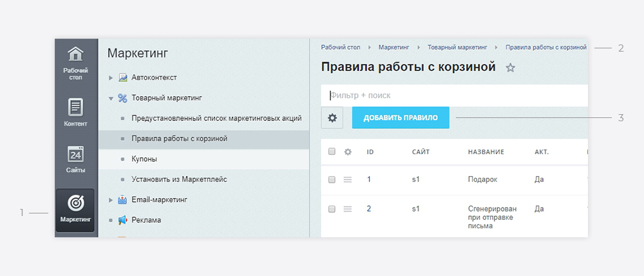Click the Email-маркетинг envelope icon
The height and width of the screenshot is (276, 644).
click(x=122, y=200)
